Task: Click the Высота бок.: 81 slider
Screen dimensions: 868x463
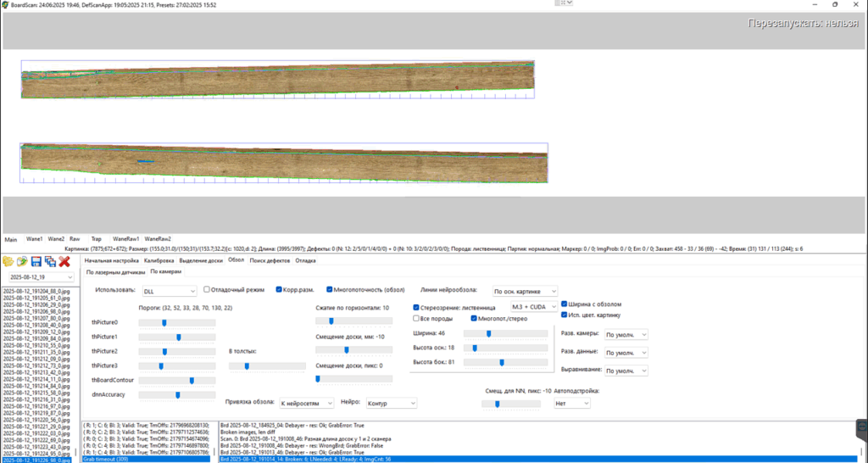Action: tap(505, 362)
